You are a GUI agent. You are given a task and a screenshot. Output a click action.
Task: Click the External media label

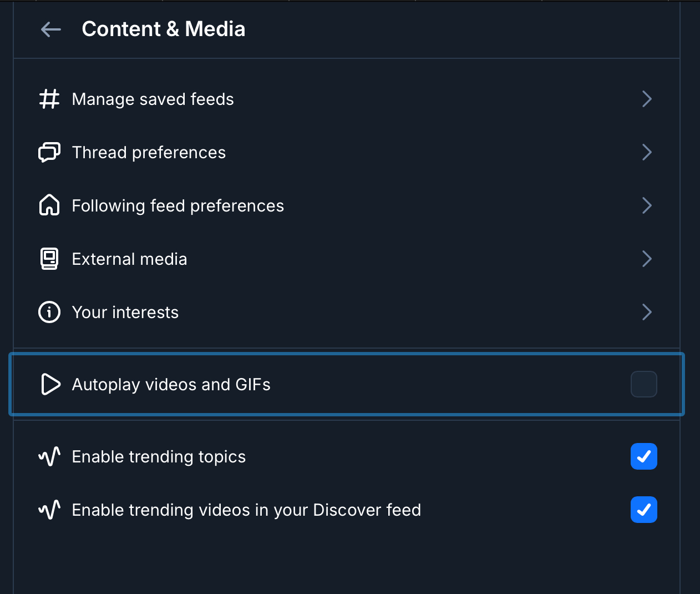coord(129,259)
